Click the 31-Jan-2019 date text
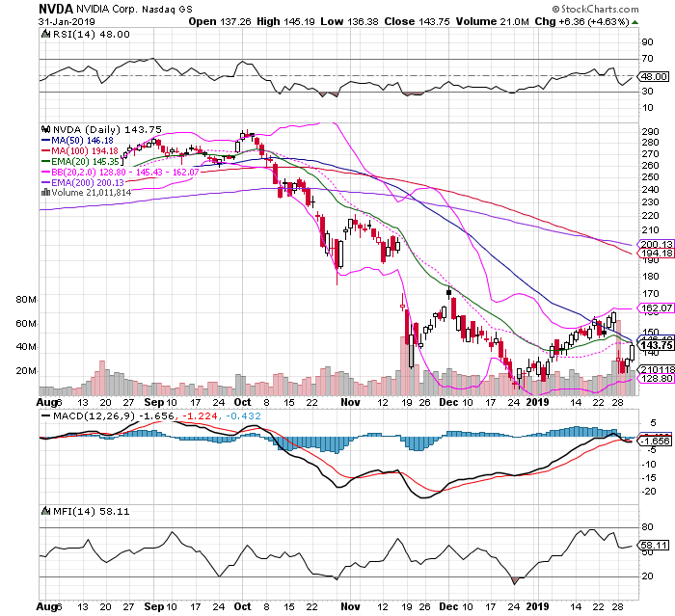The height and width of the screenshot is (616, 675). (x=67, y=21)
